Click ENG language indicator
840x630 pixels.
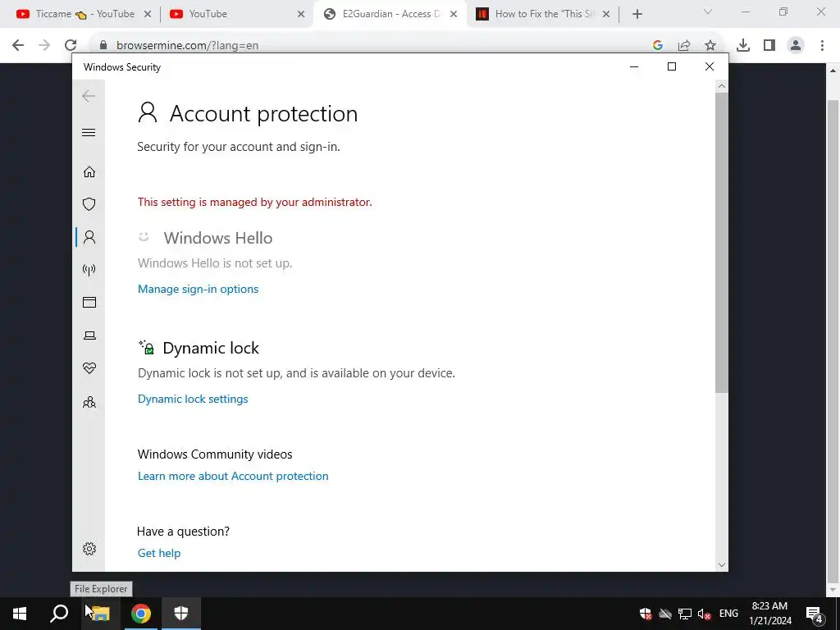[728, 614]
